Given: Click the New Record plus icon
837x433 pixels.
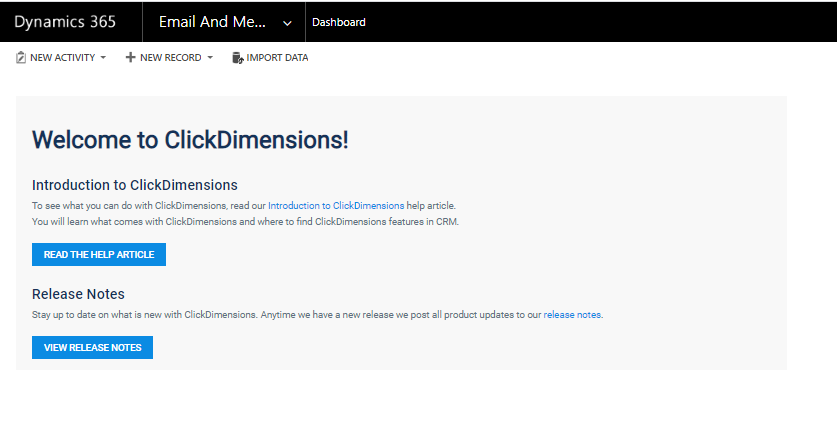Looking at the screenshot, I should [x=130, y=57].
